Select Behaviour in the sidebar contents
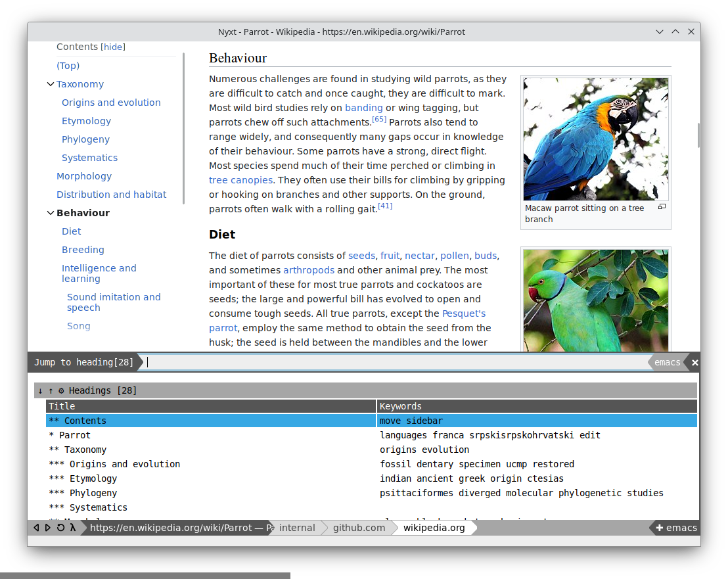The height and width of the screenshot is (579, 728). [x=83, y=213]
